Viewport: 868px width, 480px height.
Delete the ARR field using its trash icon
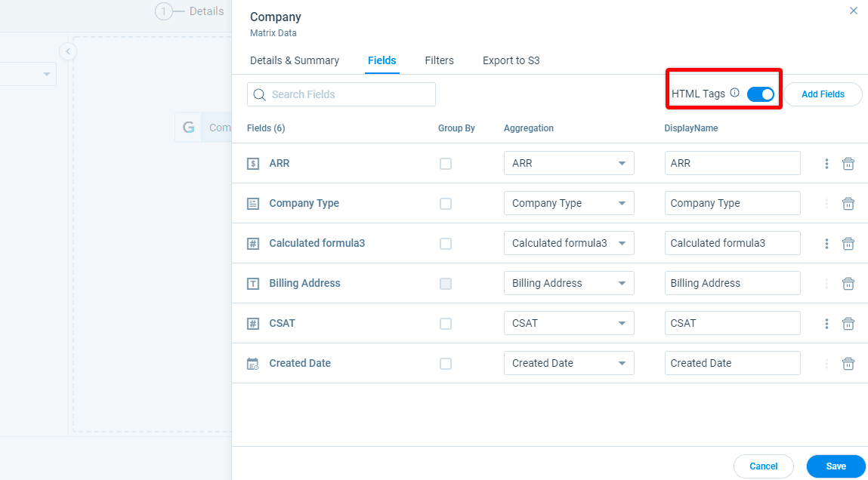click(x=848, y=163)
